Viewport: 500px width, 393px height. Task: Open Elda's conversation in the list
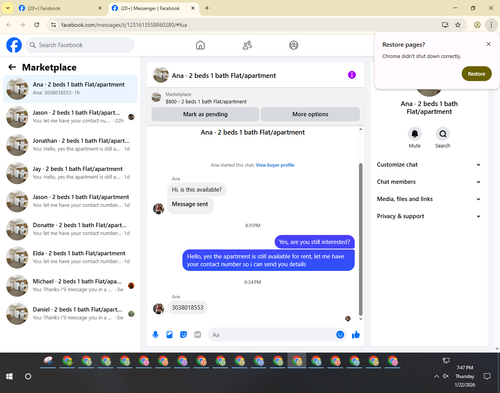point(70,257)
